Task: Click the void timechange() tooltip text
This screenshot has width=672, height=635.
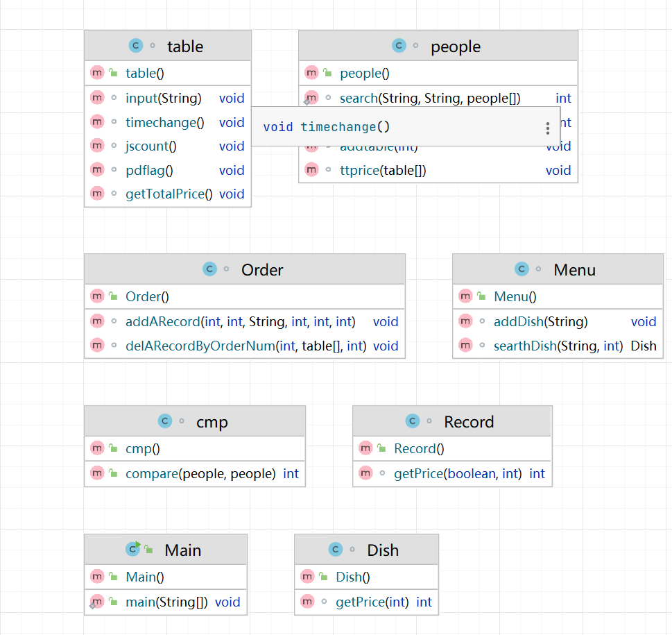Action: [x=327, y=127]
